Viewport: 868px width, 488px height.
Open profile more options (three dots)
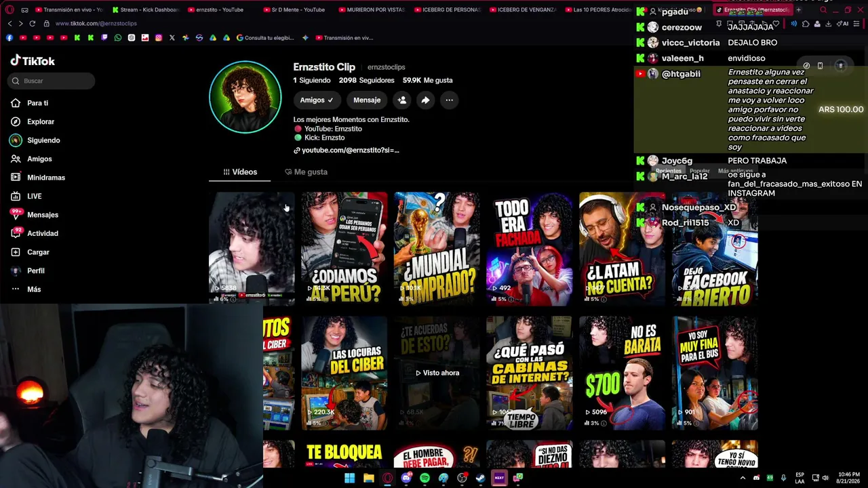(x=449, y=100)
